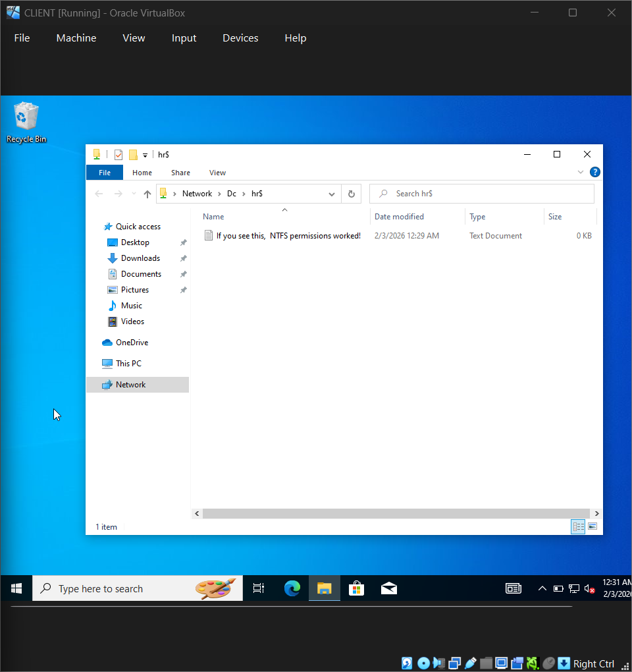
Task: Open the Explorer File tab
Action: 105,173
